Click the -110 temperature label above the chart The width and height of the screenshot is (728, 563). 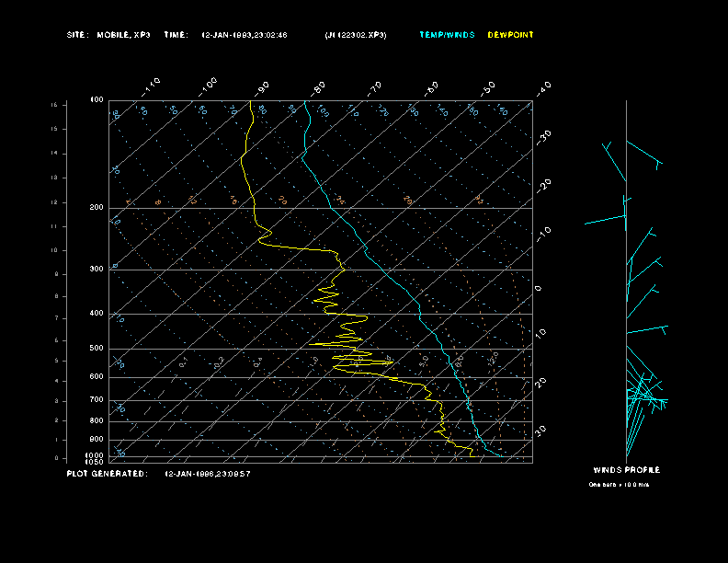(x=151, y=87)
